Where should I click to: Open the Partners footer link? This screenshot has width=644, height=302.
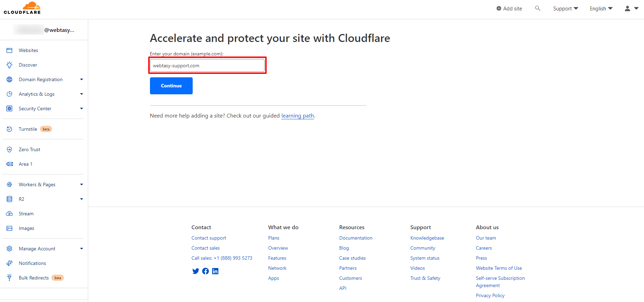pos(348,268)
